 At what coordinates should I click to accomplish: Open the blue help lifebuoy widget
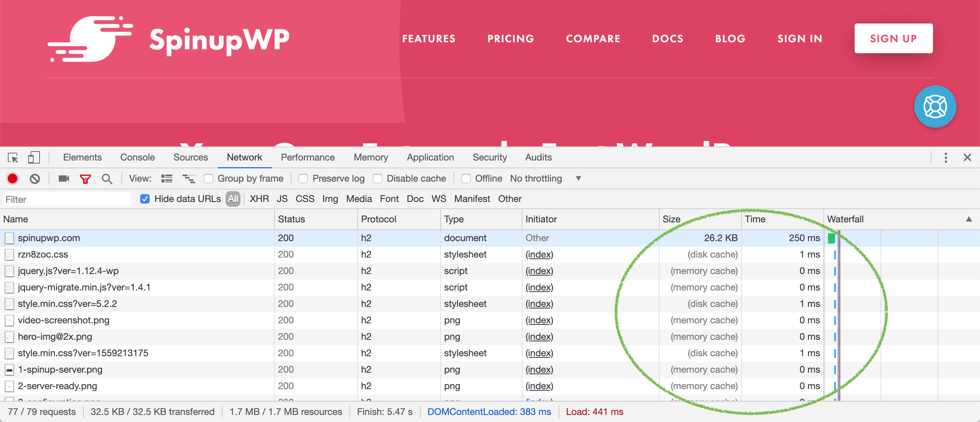point(935,106)
